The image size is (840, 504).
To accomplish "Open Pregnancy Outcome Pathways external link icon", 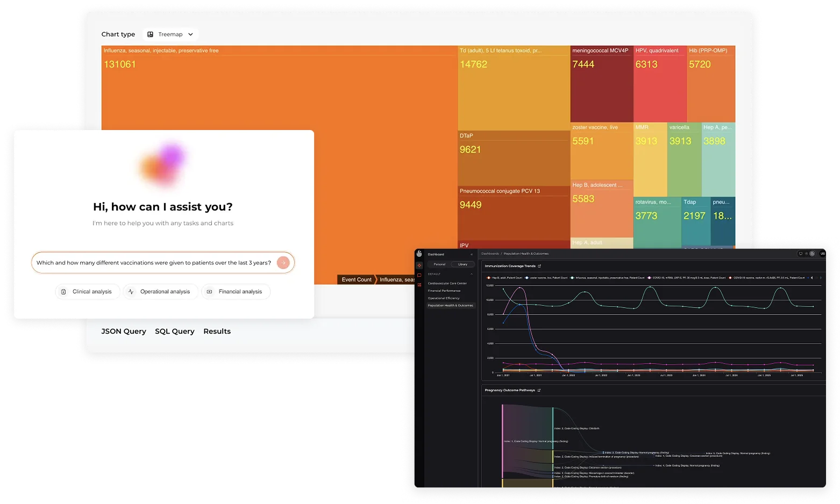I will click(x=539, y=391).
